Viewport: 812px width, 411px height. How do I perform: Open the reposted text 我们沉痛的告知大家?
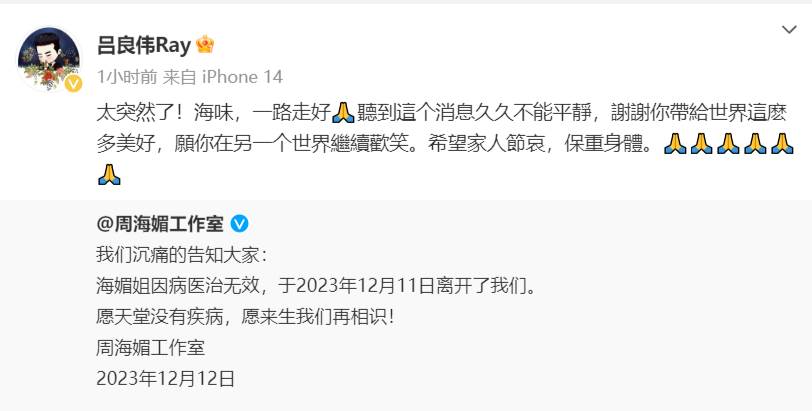182,254
